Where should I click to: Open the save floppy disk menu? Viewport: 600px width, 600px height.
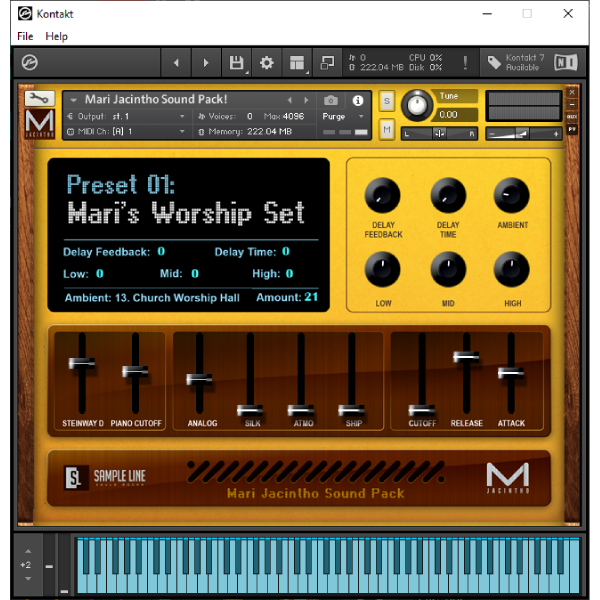236,63
